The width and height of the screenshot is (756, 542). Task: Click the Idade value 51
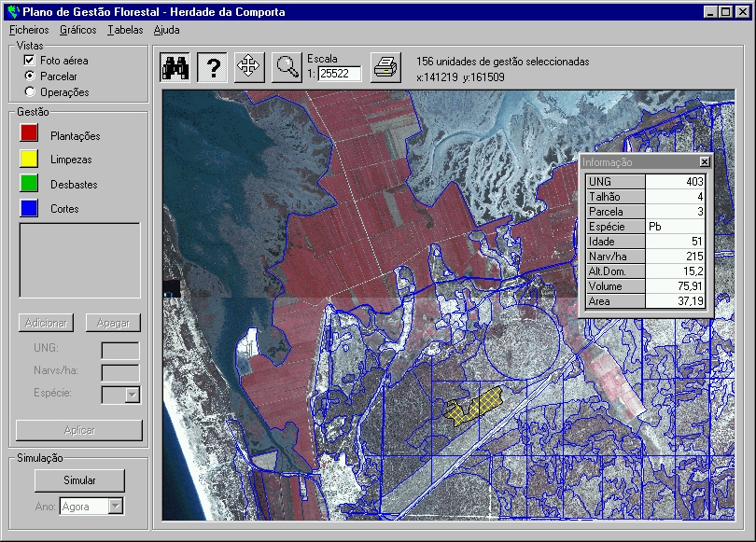pos(675,242)
